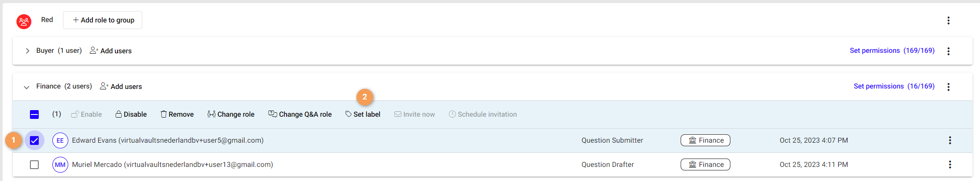Open Finance role three-dot menu
Image resolution: width=980 pixels, height=181 pixels.
click(948, 87)
